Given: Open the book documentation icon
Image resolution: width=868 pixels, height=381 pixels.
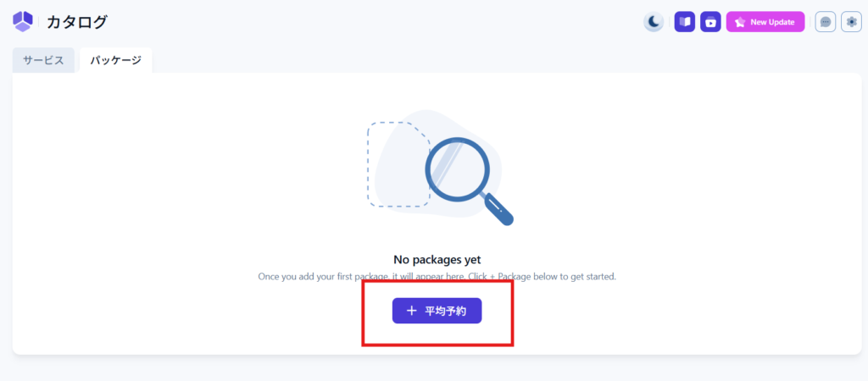Looking at the screenshot, I should pyautogui.click(x=685, y=22).
